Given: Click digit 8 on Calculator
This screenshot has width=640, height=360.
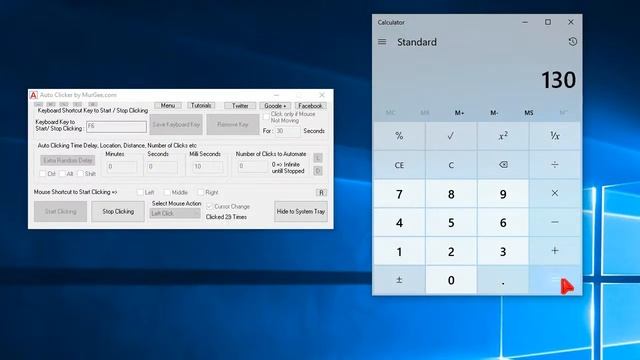Looking at the screenshot, I should 451,193.
